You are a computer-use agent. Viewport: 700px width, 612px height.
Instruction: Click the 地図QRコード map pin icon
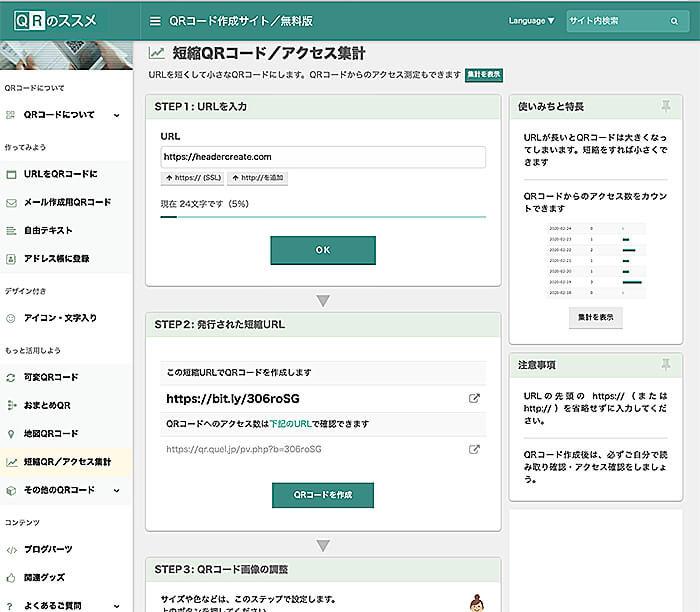point(11,434)
